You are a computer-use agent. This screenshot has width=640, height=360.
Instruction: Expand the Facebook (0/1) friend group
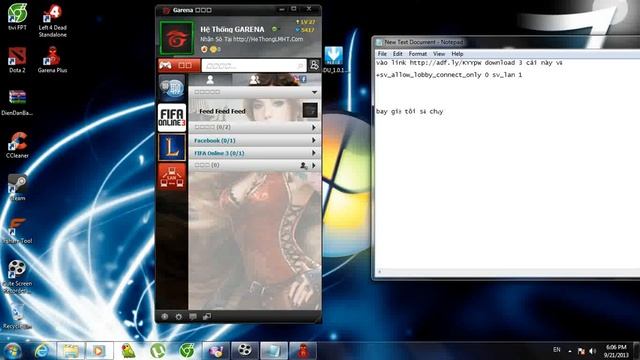[x=254, y=140]
